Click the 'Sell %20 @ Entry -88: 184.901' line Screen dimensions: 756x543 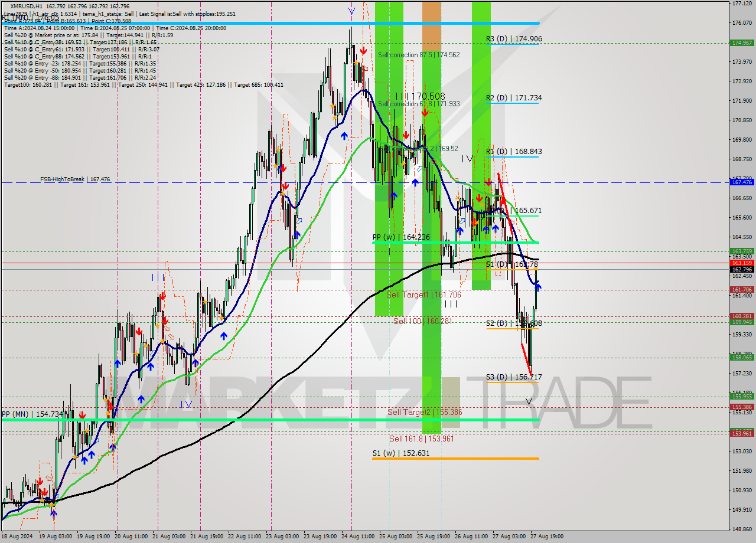pyautogui.click(x=80, y=77)
